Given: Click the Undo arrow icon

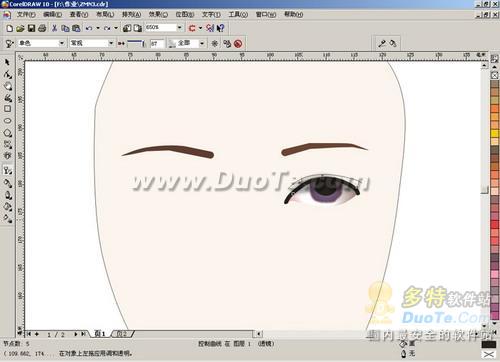Looking at the screenshot, I should click(x=89, y=28).
